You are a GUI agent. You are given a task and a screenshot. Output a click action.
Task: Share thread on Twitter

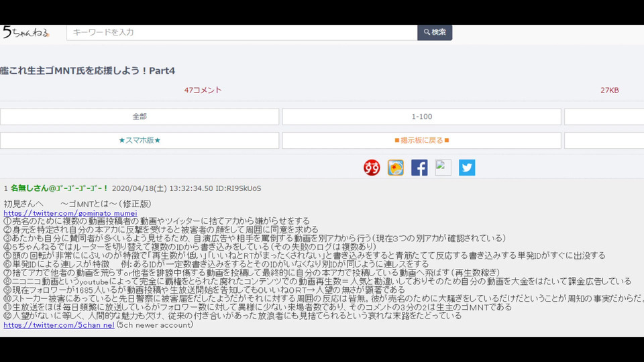(467, 168)
